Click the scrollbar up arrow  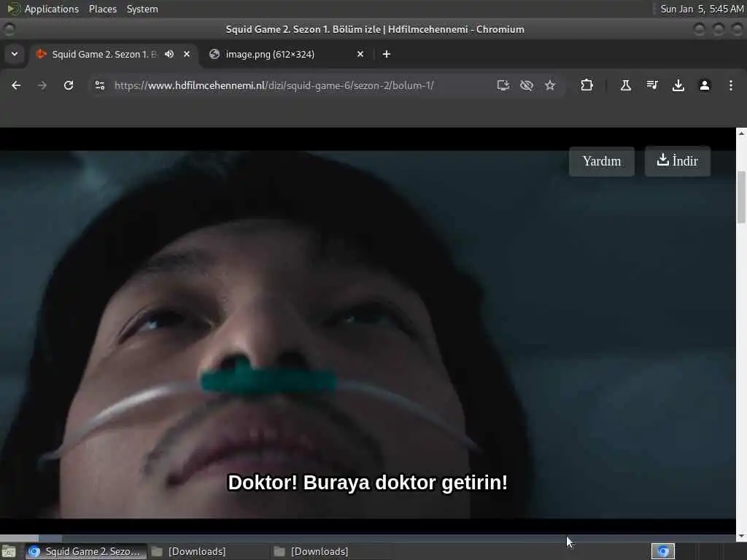click(741, 133)
